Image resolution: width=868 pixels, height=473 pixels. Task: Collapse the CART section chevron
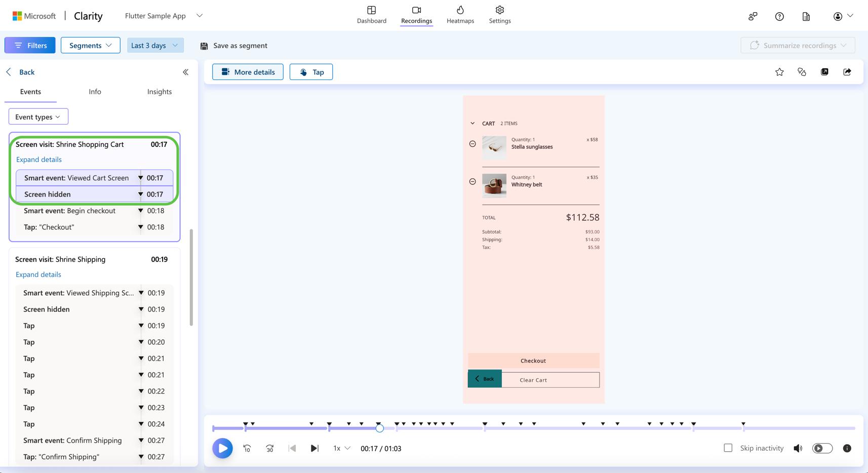tap(472, 124)
